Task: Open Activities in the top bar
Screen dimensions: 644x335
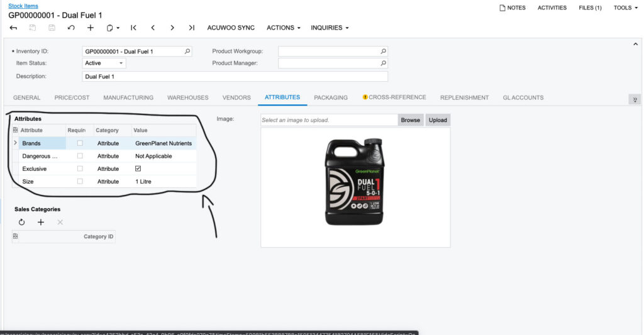Action: pyautogui.click(x=552, y=8)
